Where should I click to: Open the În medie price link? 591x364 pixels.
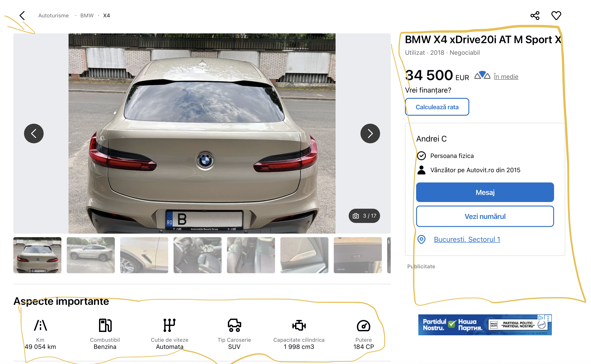click(x=506, y=77)
